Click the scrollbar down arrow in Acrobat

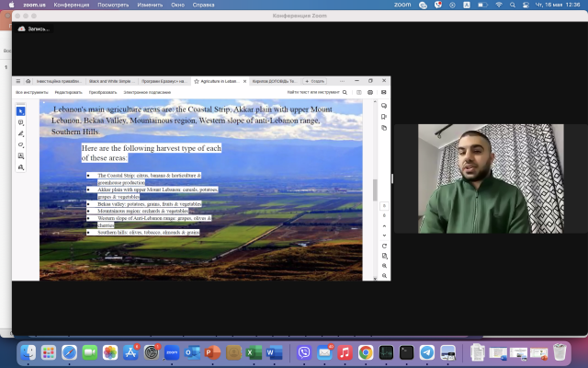[x=375, y=278]
